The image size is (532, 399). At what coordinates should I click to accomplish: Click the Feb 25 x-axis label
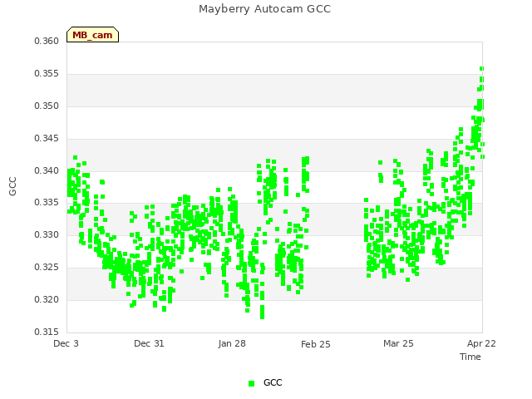(316, 344)
